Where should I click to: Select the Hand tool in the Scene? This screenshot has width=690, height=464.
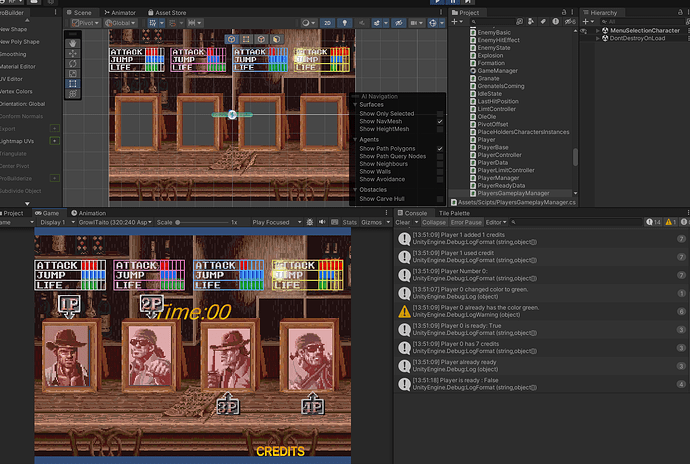[x=73, y=44]
